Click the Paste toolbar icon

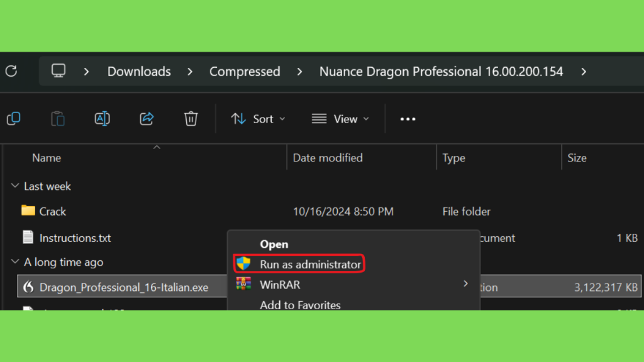pyautogui.click(x=58, y=119)
